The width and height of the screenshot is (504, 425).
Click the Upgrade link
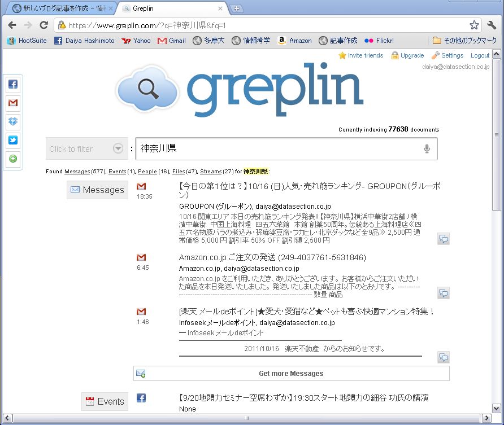click(407, 55)
